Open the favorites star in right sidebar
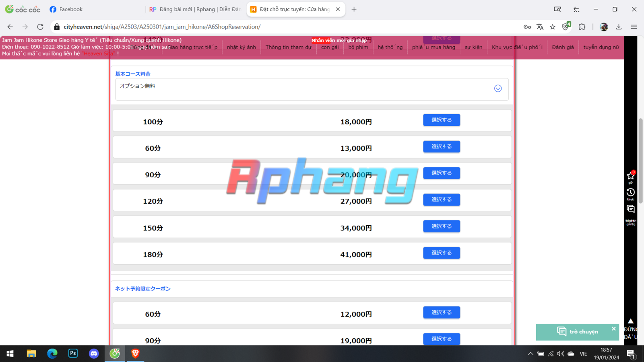Viewport: 644px width, 362px height. tap(631, 176)
